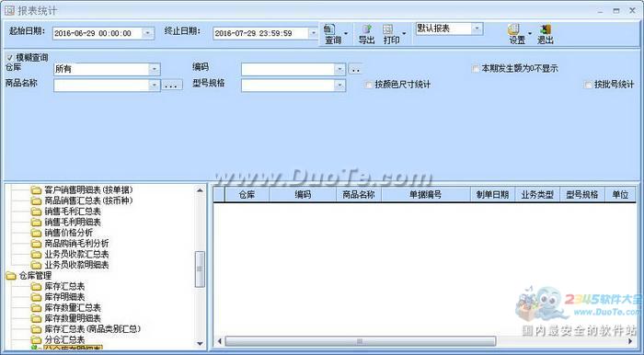644x355 pixels.
Task: Click the 打印 print icon
Action: point(388,29)
